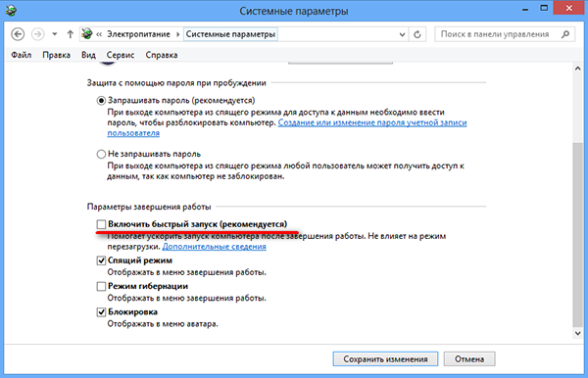Screen dimensions: 588x378
Task: Click the Электропитание breadcrumb
Action: [138, 34]
